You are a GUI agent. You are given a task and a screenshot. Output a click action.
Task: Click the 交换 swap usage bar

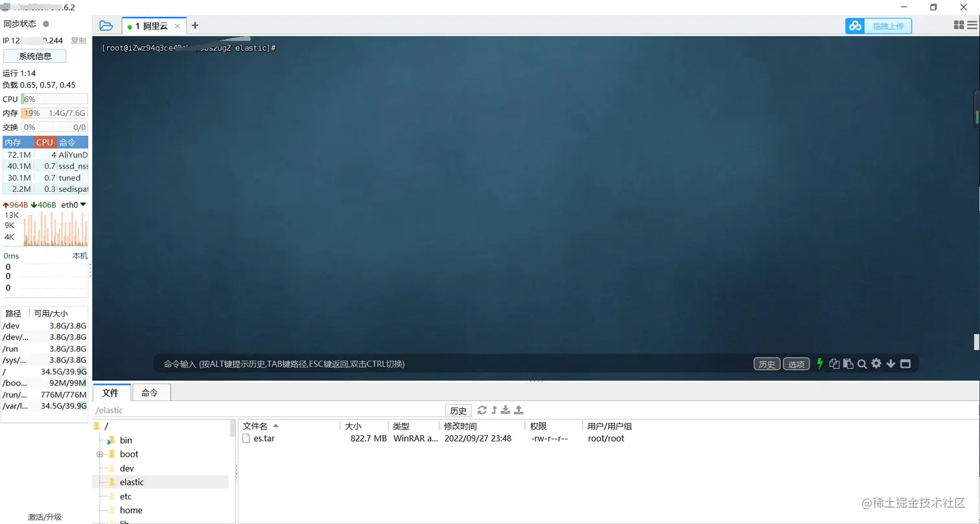(x=54, y=128)
